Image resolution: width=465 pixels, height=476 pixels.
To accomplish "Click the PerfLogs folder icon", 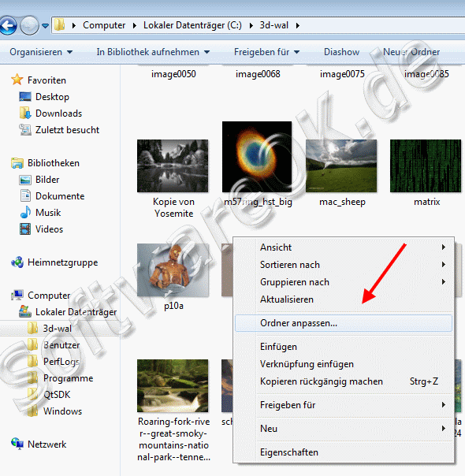I will tap(32, 361).
